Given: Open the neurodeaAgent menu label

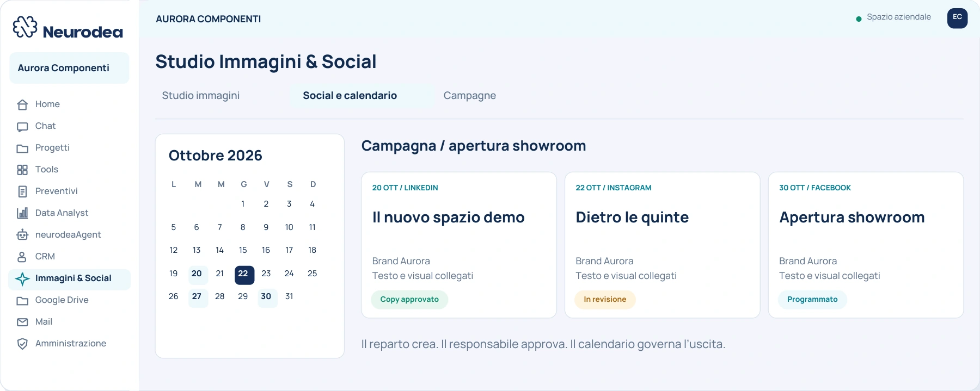Looking at the screenshot, I should point(68,234).
